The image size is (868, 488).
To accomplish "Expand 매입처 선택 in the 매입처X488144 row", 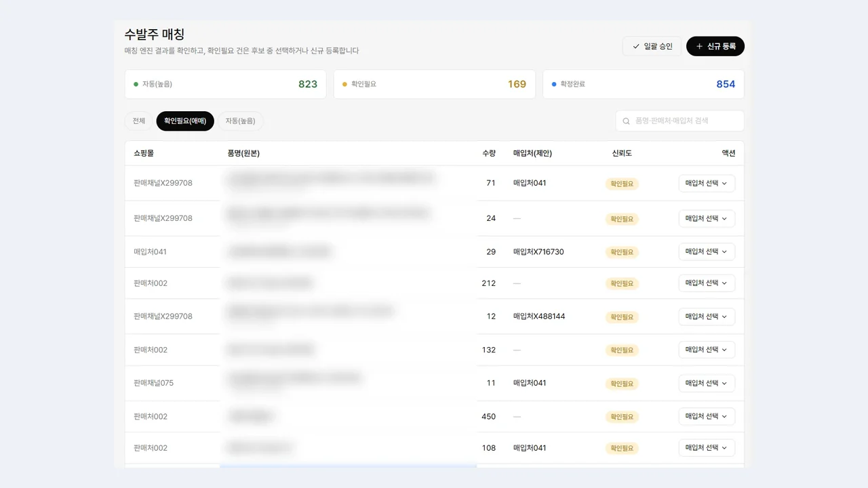I will pos(707,317).
